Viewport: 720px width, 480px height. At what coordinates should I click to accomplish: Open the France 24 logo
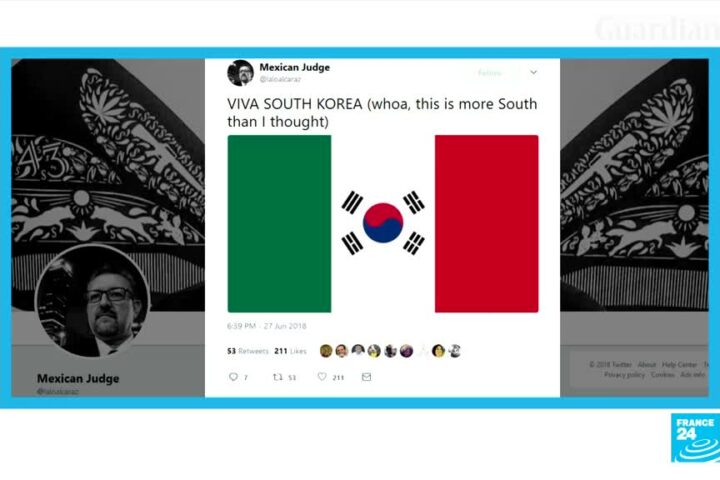[x=695, y=438]
